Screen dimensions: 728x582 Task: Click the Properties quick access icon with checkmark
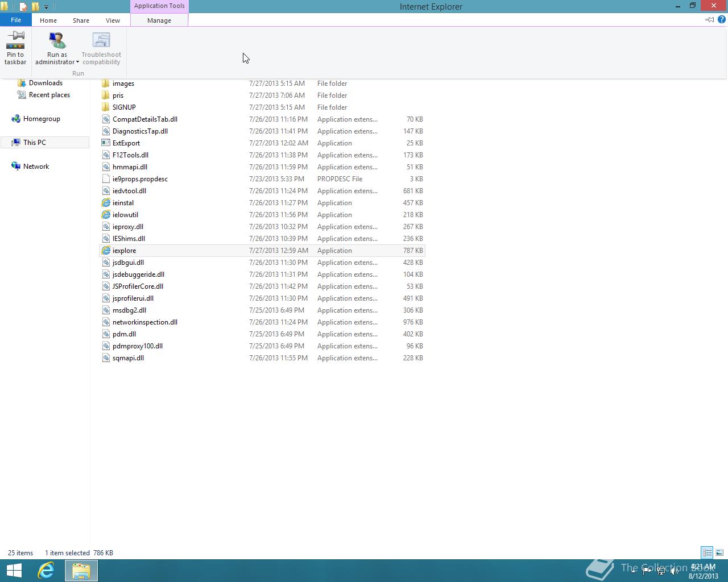tap(23, 7)
